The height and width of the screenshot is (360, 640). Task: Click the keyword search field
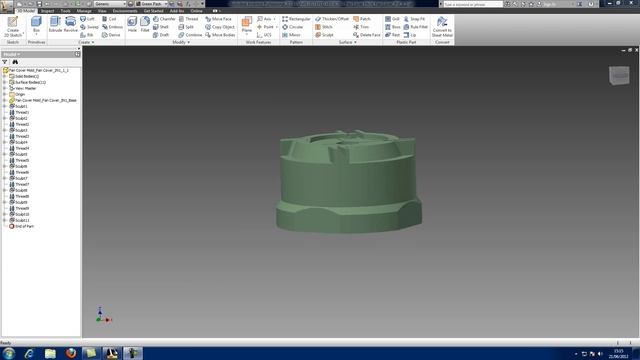tap(473, 4)
